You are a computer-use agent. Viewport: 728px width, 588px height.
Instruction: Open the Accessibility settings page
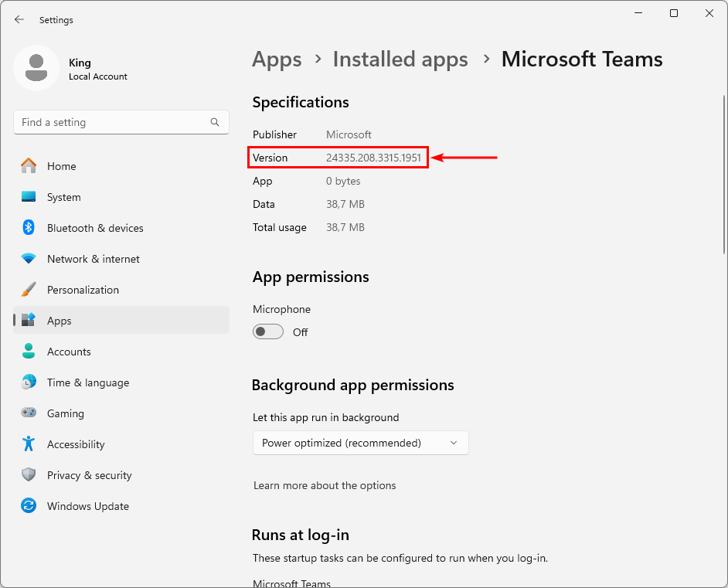point(75,444)
